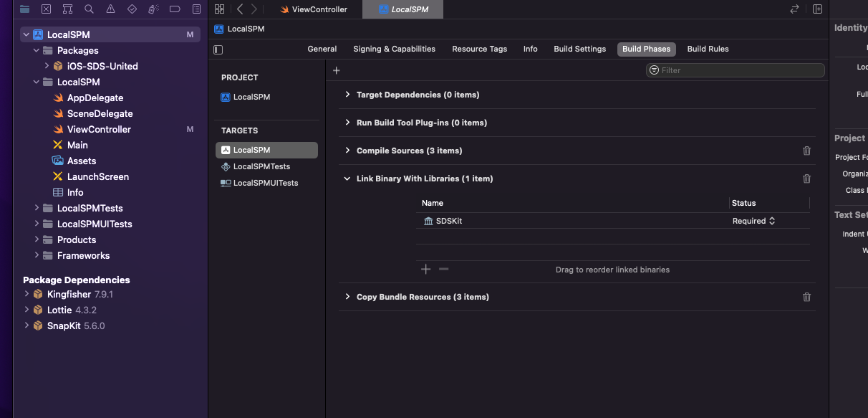Open the Source Control navigator
868x418 pixels.
(x=47, y=9)
